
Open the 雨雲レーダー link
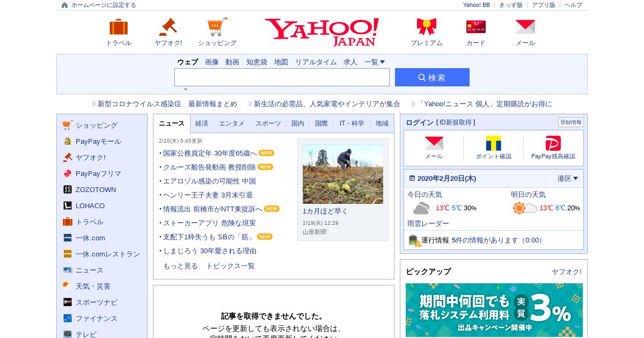[x=428, y=223]
